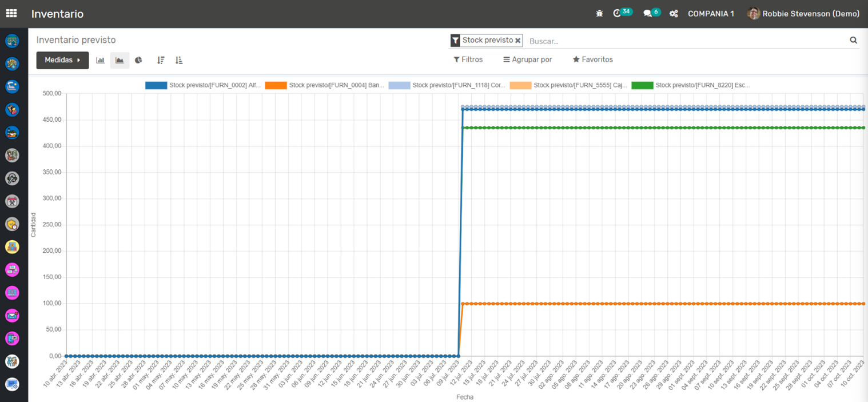The width and height of the screenshot is (868, 402).
Task: Open the Agrupar por dropdown
Action: point(527,59)
